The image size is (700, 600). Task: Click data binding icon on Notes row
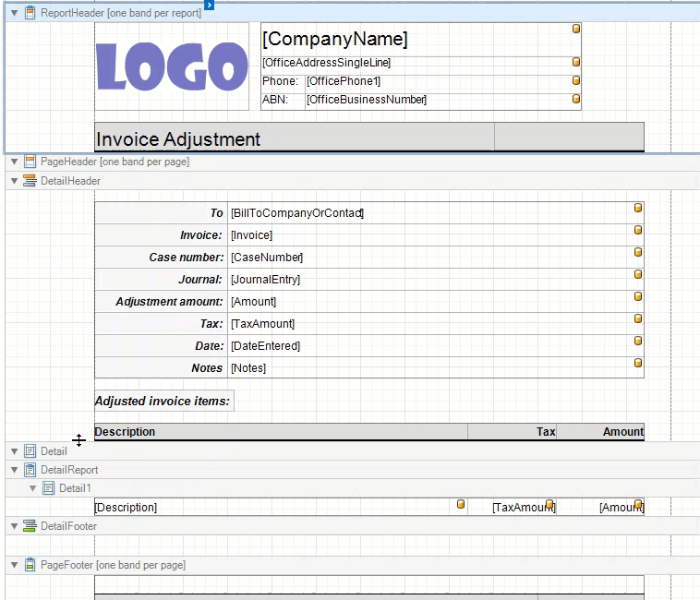(638, 363)
